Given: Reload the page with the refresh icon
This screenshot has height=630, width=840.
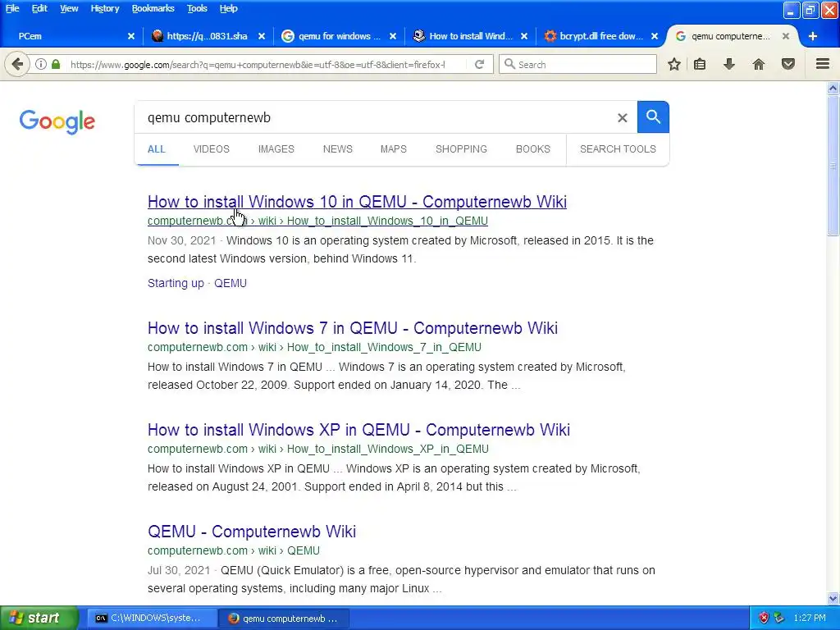Looking at the screenshot, I should point(479,64).
